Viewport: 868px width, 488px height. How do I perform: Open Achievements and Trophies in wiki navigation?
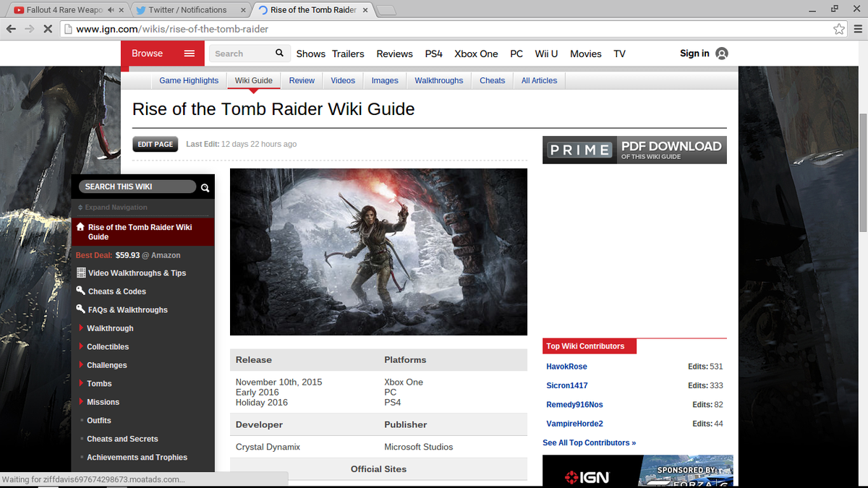pos(137,457)
